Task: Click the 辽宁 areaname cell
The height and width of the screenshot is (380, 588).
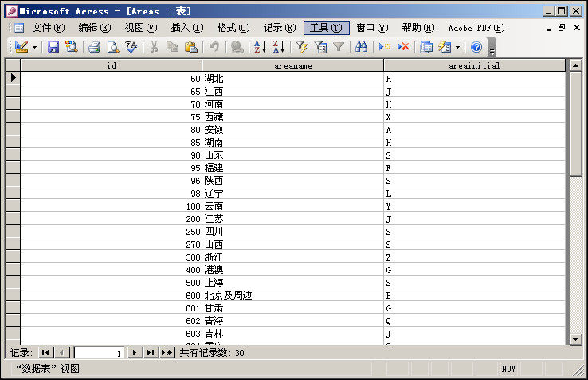Action: click(293, 194)
